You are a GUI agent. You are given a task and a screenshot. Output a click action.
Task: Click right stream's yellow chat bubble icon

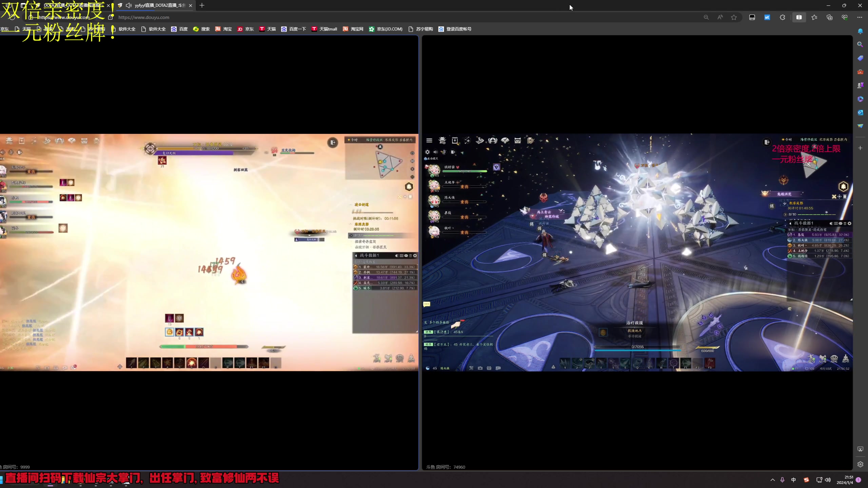(x=427, y=304)
